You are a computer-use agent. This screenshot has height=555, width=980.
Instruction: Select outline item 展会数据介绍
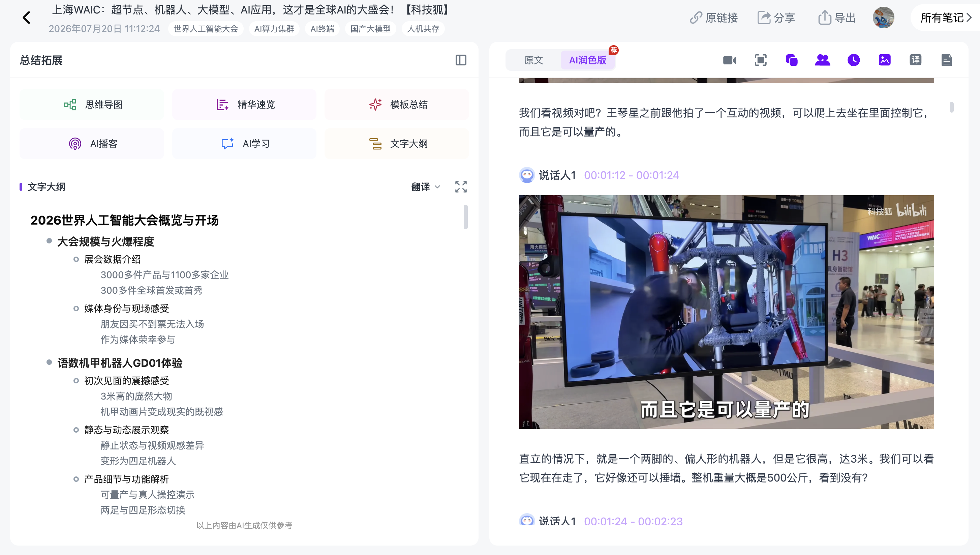[x=112, y=260]
